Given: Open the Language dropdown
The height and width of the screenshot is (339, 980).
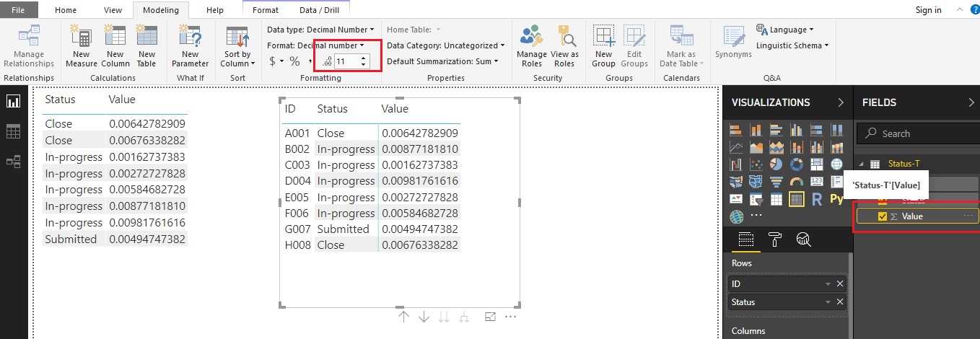Looking at the screenshot, I should click(x=785, y=30).
